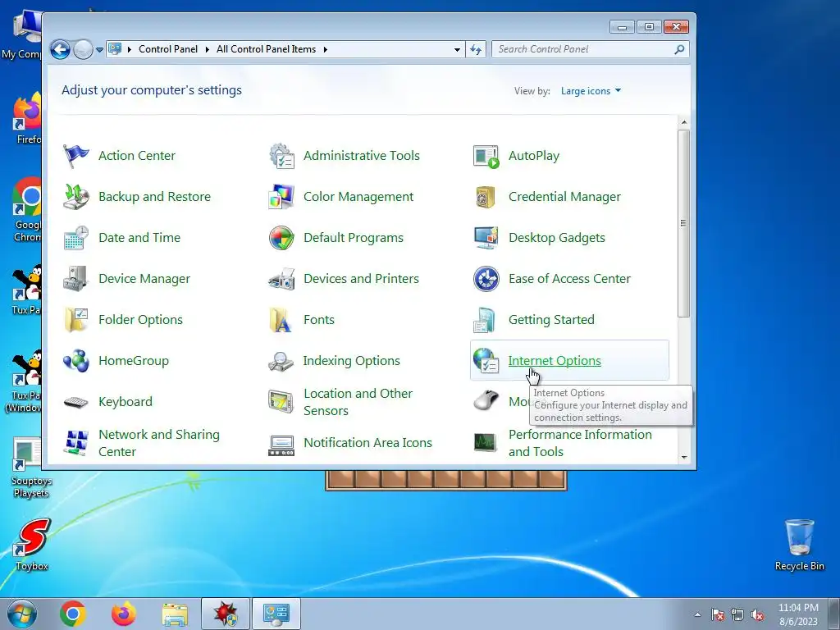This screenshot has width=840, height=630.
Task: Launch Chrome from the taskbar
Action: pos(73,614)
